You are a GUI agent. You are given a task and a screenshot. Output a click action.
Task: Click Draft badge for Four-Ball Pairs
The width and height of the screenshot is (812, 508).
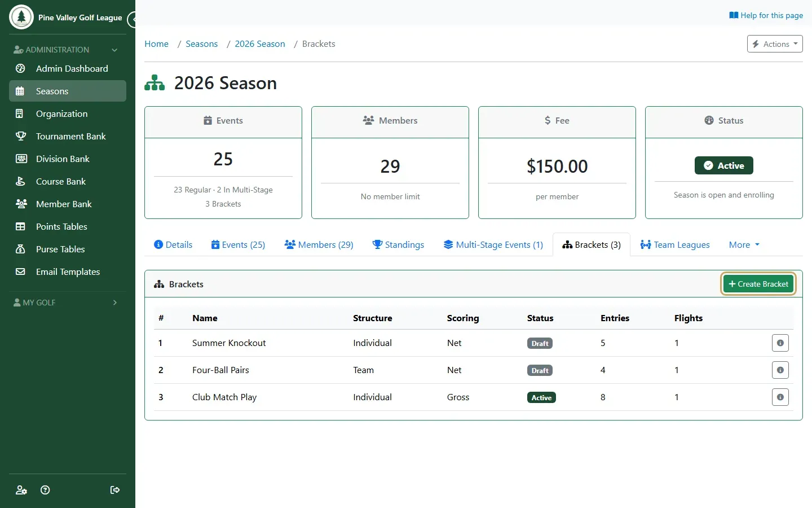pos(540,370)
